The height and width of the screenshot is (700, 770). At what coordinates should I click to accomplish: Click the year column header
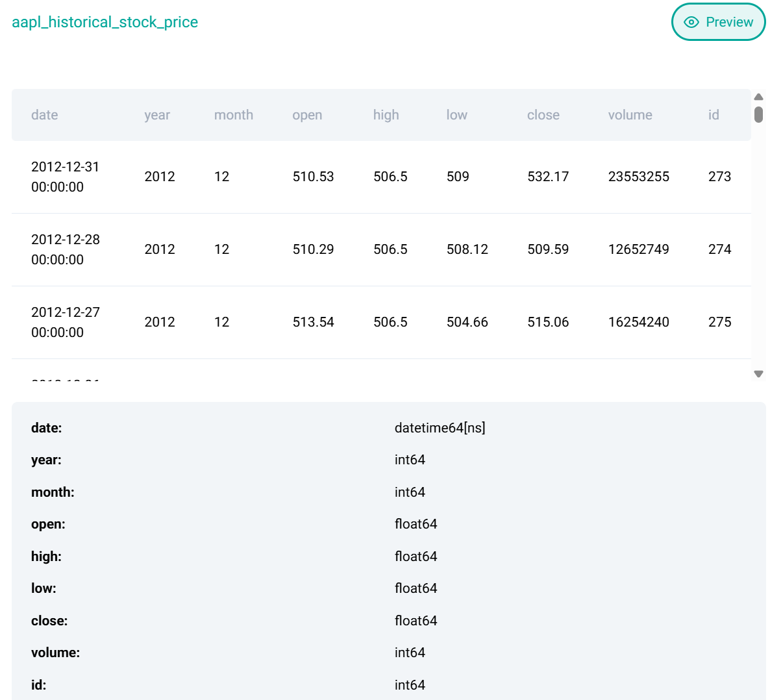click(x=157, y=115)
